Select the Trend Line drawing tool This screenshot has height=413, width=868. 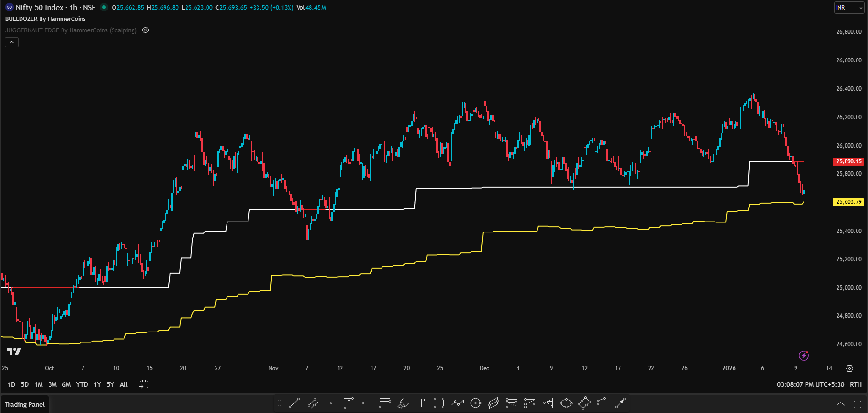294,403
